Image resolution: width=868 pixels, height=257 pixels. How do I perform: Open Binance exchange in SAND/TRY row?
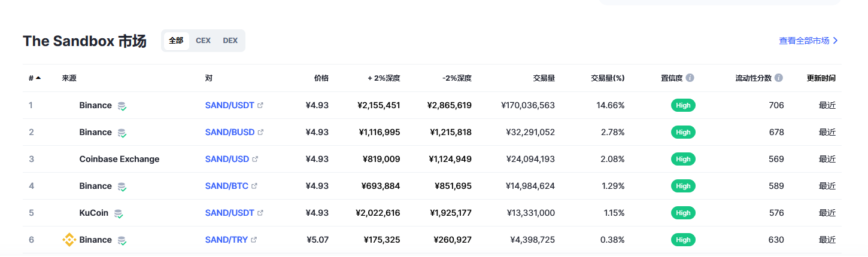point(95,240)
